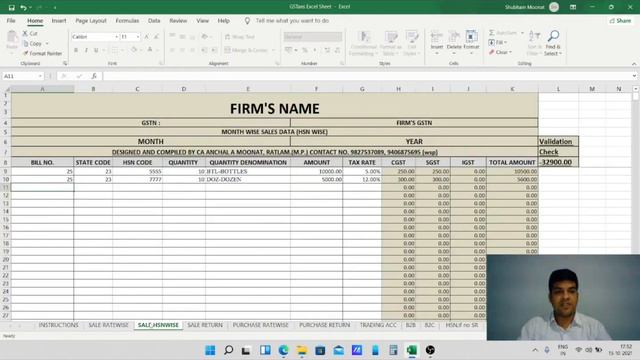The image size is (640, 360).
Task: Toggle Bold formatting
Action: click(76, 50)
